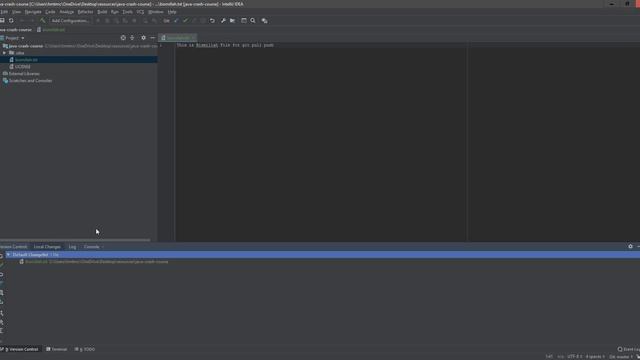Open the Navigate menu
The height and width of the screenshot is (360, 640).
click(x=33, y=12)
